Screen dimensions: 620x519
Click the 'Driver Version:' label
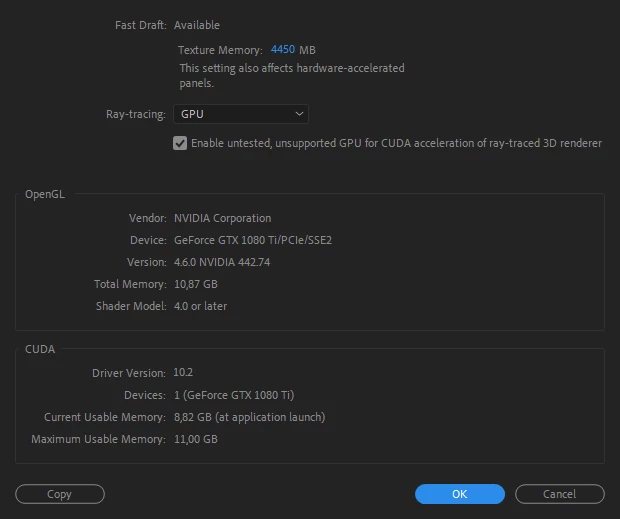point(129,373)
